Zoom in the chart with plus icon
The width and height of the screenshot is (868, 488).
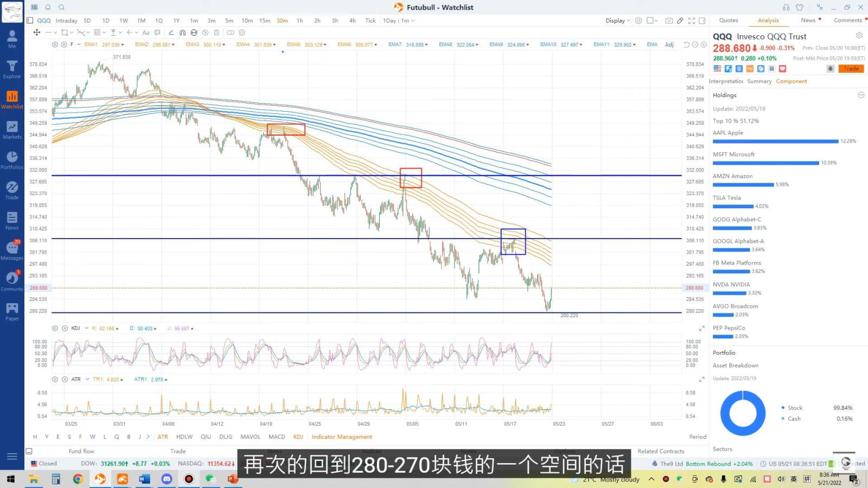[704, 44]
